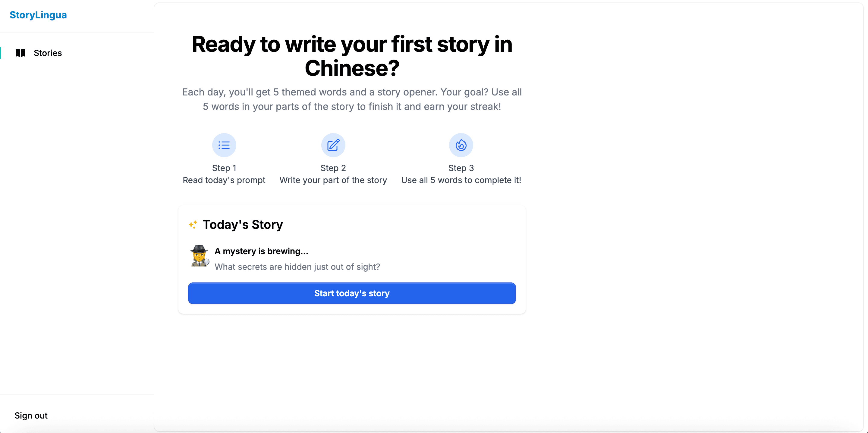Click the description paragraph about 5 themed words
The width and height of the screenshot is (868, 433).
(352, 99)
